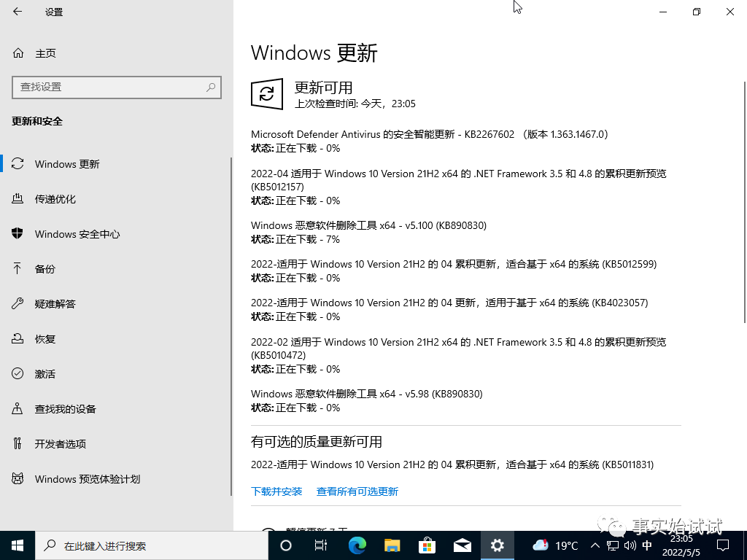Click the 中 input method indicator
The image size is (747, 560).
(x=647, y=545)
